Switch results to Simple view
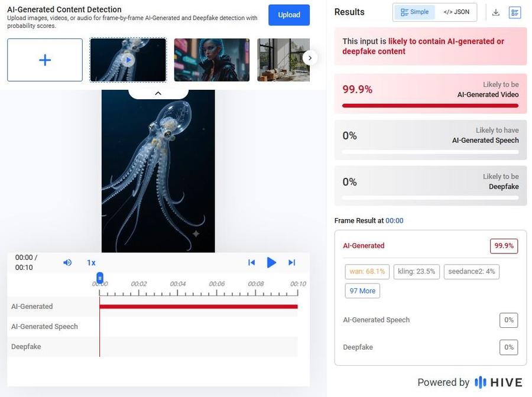532x397 pixels. (414, 12)
